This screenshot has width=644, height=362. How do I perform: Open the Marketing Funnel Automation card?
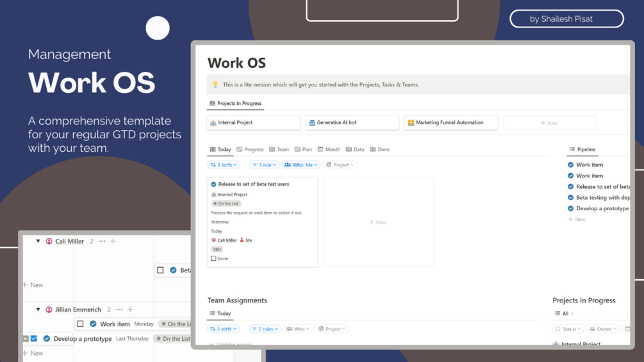point(451,123)
